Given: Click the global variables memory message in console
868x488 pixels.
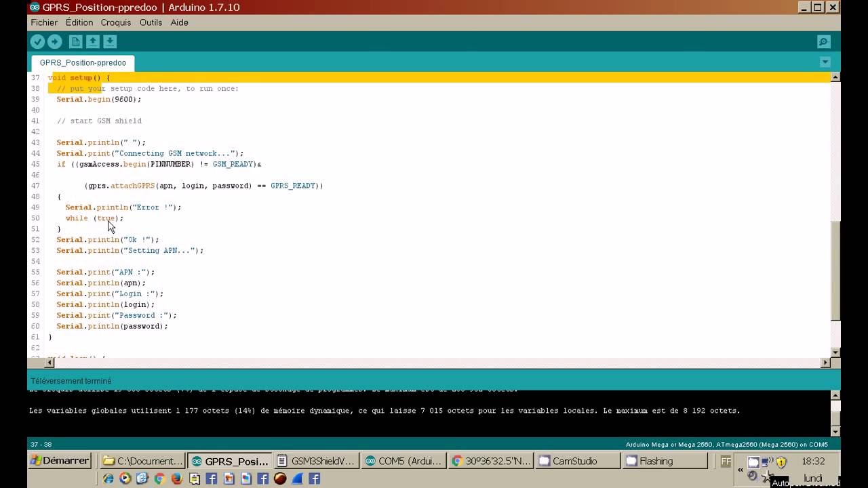Looking at the screenshot, I should 384,411.
